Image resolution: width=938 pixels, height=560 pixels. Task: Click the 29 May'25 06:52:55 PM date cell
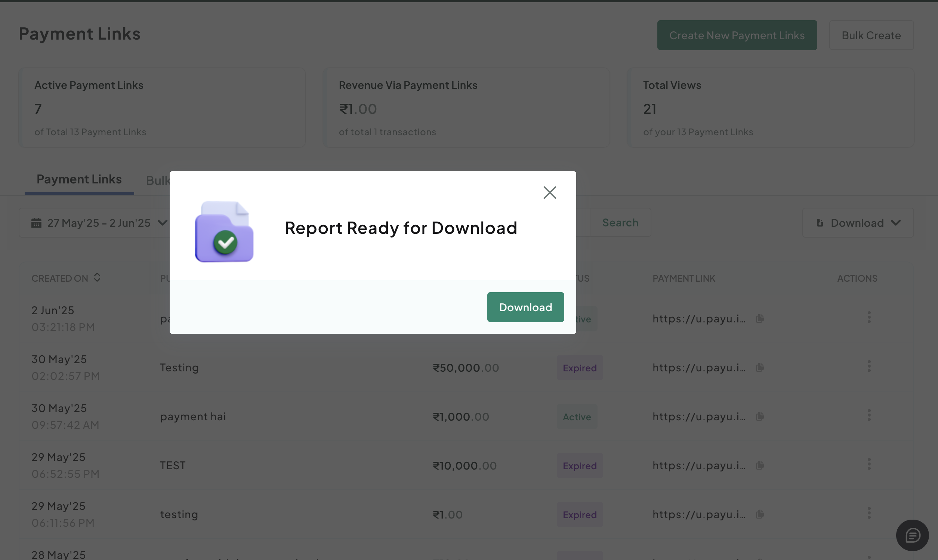pos(65,465)
